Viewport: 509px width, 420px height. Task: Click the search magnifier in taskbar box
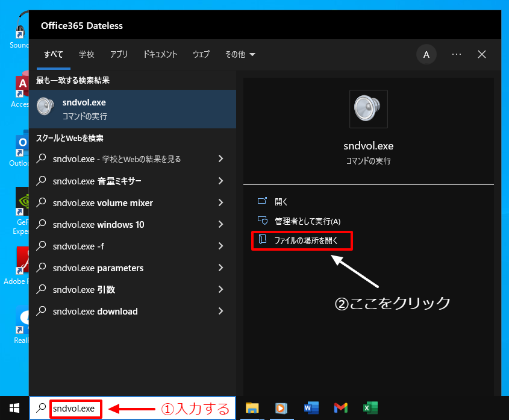[x=41, y=408]
